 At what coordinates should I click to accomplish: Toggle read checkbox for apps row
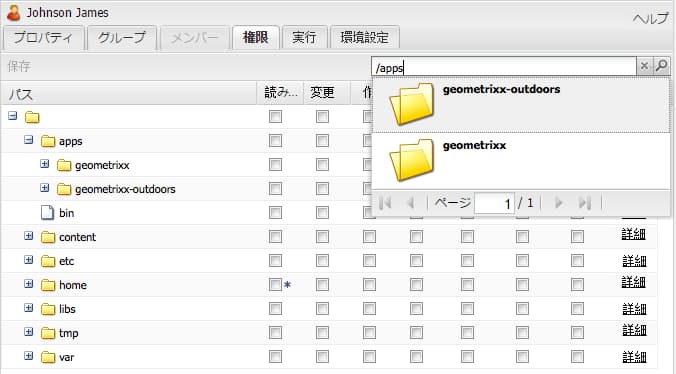(x=275, y=141)
